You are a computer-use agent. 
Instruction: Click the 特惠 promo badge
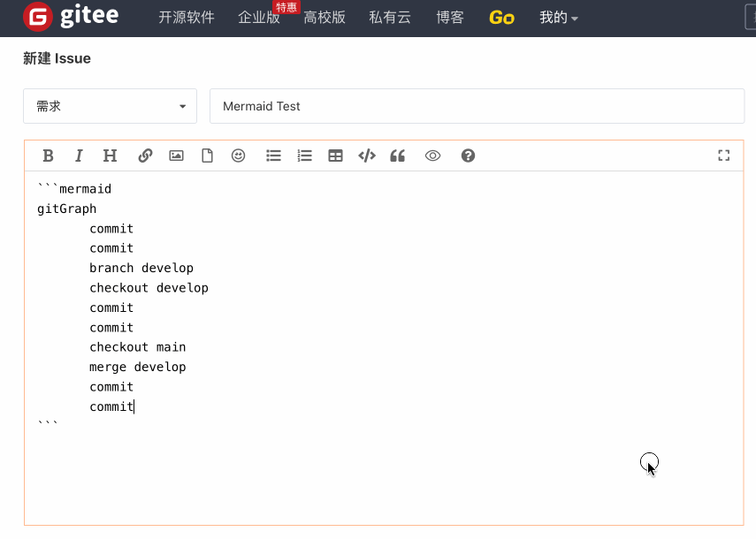[x=286, y=7]
